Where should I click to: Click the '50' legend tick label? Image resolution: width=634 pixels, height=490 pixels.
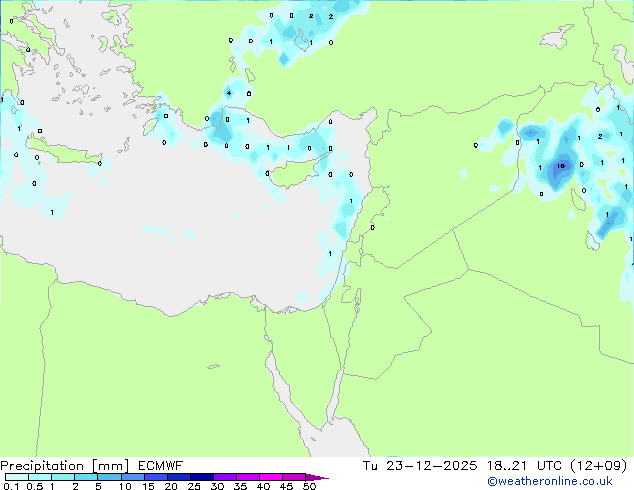click(x=309, y=486)
